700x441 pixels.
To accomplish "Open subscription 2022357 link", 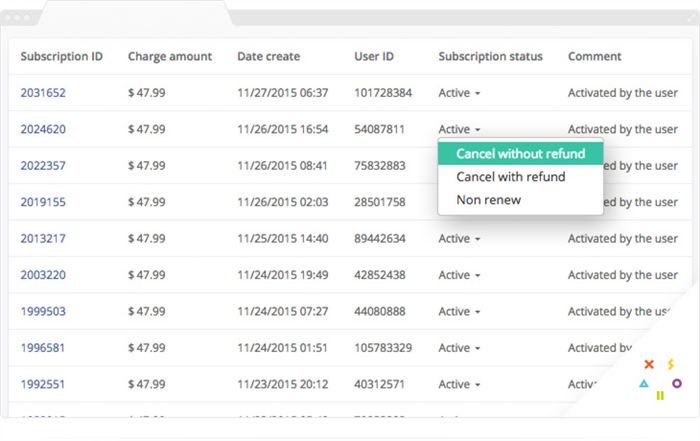I will [43, 166].
